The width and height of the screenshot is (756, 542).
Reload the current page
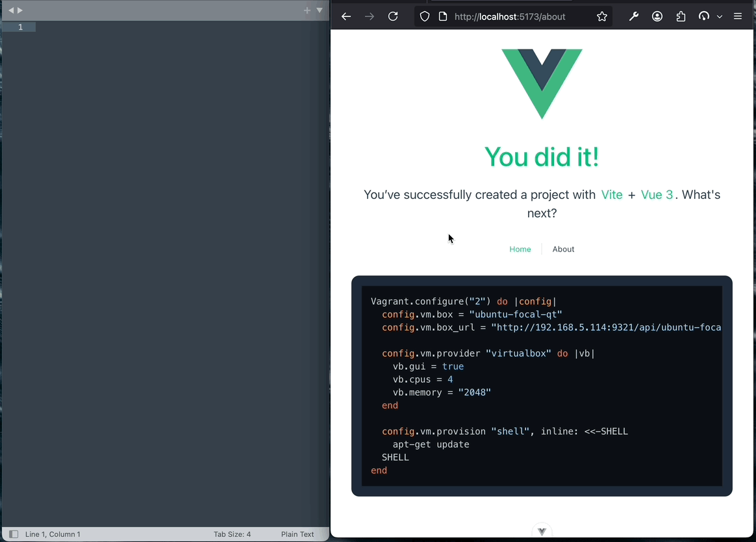[x=393, y=16]
